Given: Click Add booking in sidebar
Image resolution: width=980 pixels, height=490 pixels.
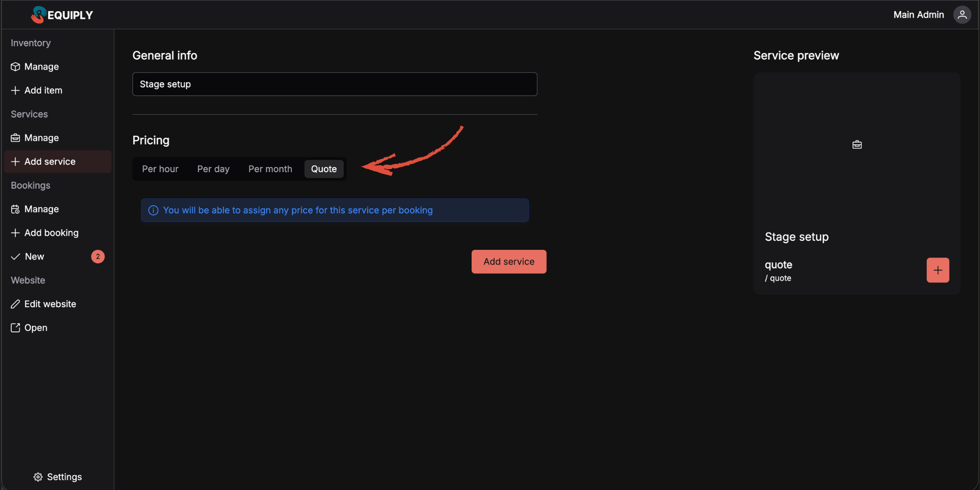Looking at the screenshot, I should [51, 233].
